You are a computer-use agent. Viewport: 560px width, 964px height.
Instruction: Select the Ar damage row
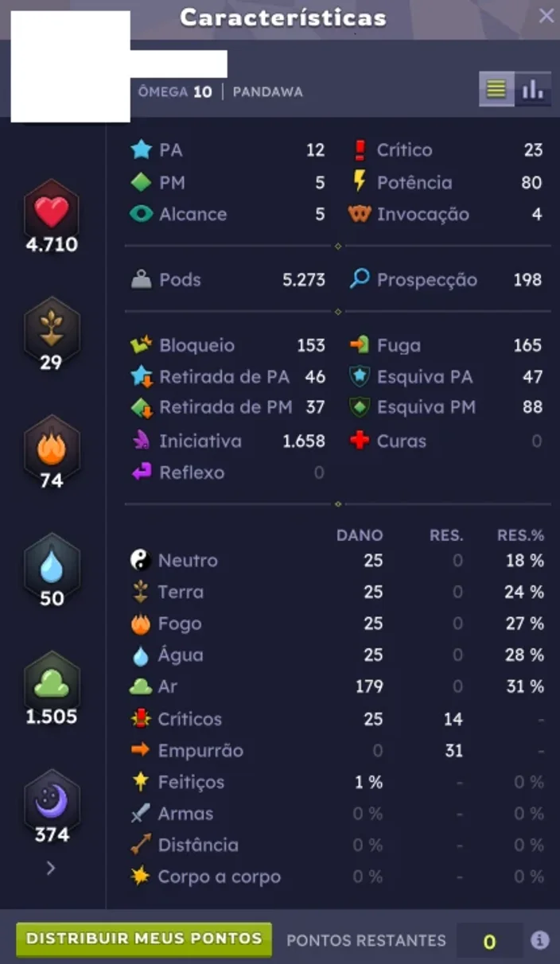(x=337, y=686)
